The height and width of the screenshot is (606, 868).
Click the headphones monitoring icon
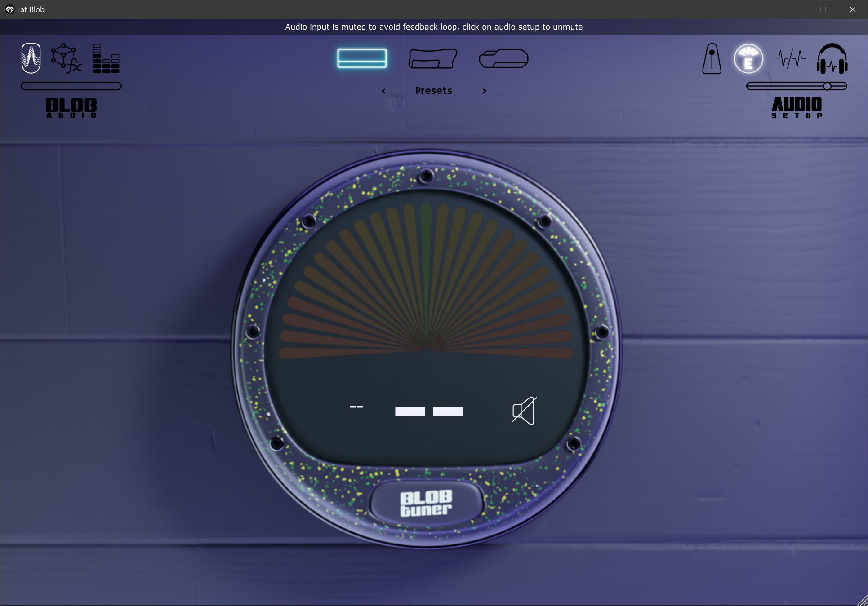tap(832, 59)
